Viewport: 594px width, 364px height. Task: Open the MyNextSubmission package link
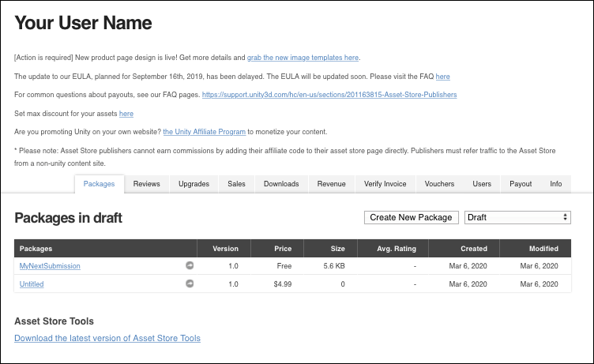click(50, 266)
